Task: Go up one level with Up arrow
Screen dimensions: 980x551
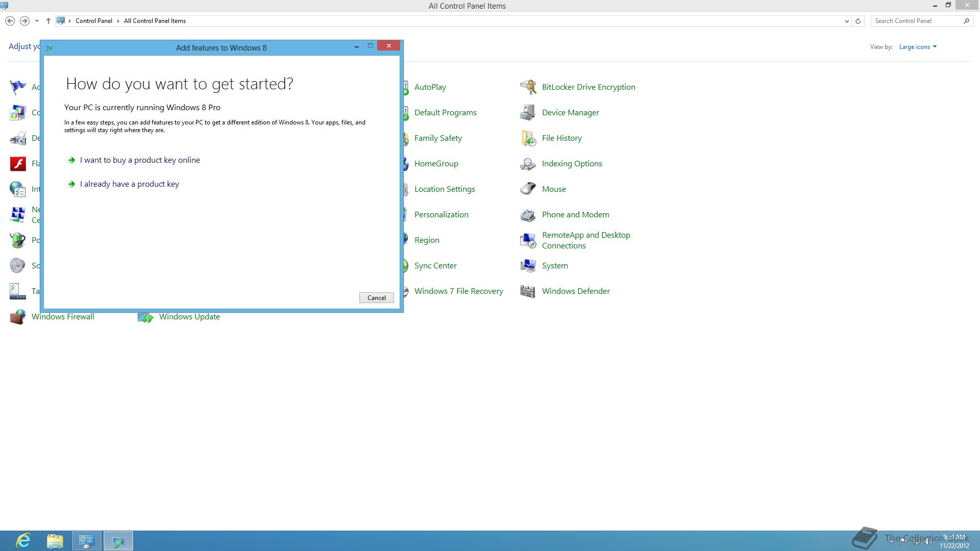Action: [48, 21]
